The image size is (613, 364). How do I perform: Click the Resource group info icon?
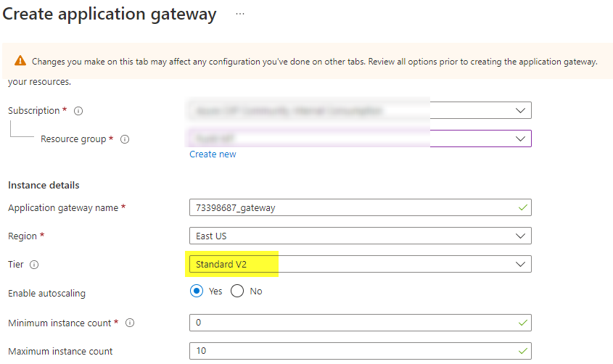tap(125, 139)
